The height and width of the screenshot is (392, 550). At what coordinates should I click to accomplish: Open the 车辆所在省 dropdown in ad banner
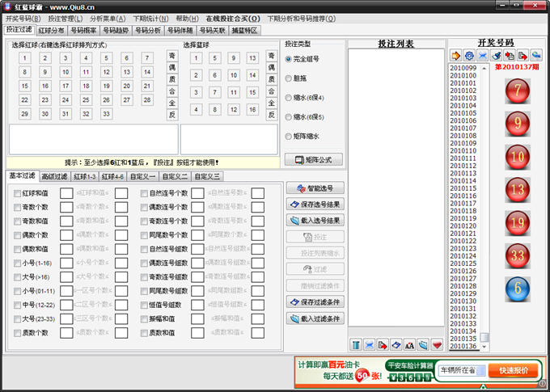462,370
